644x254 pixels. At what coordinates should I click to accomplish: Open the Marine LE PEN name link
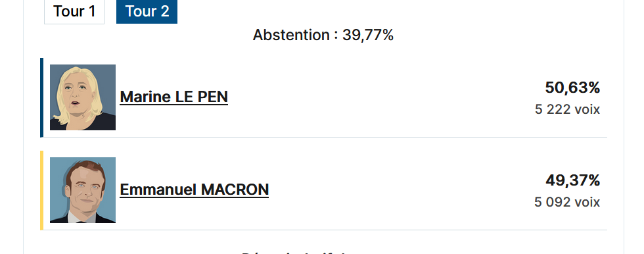(173, 97)
